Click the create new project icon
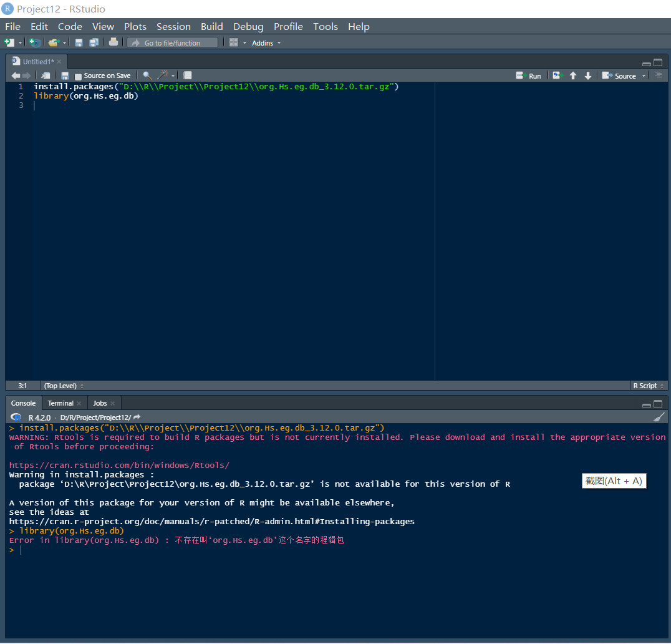 coord(34,42)
